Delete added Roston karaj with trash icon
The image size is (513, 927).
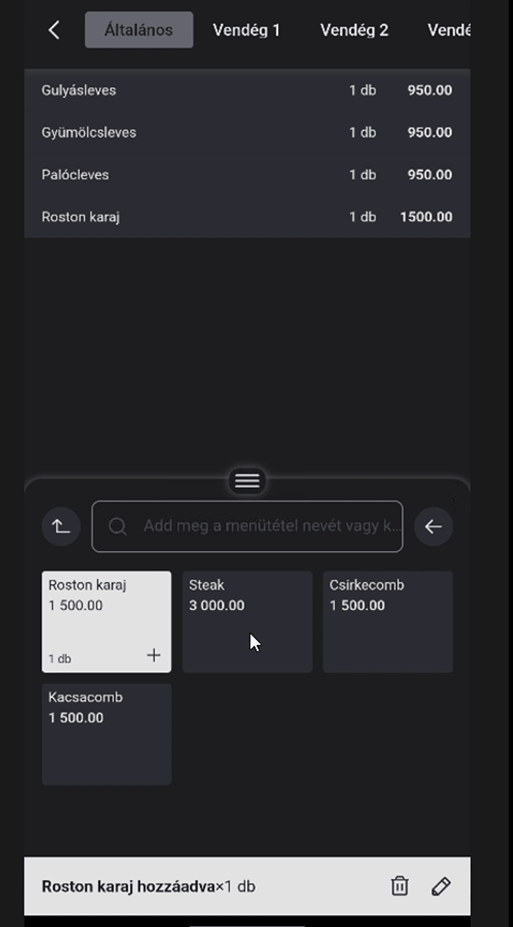coord(400,886)
